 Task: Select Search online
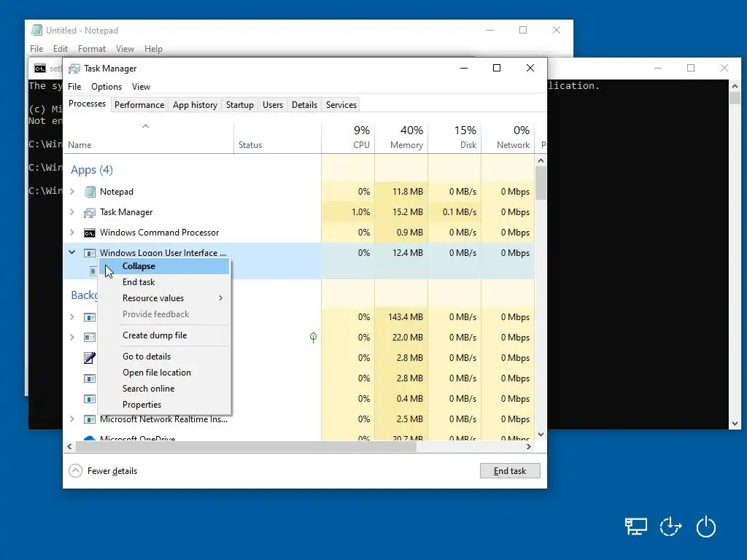pyautogui.click(x=164, y=389)
